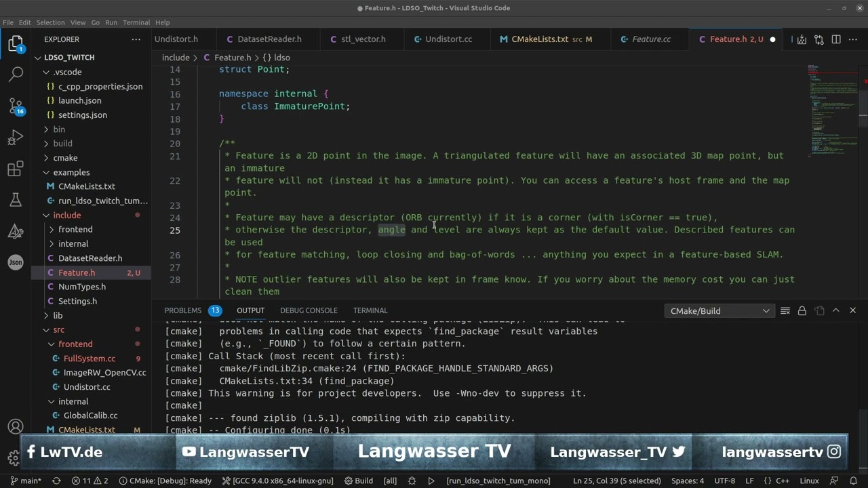Open the CMake tools view in activity bar
Image resolution: width=868 pixels, height=488 pixels.
(x=16, y=231)
